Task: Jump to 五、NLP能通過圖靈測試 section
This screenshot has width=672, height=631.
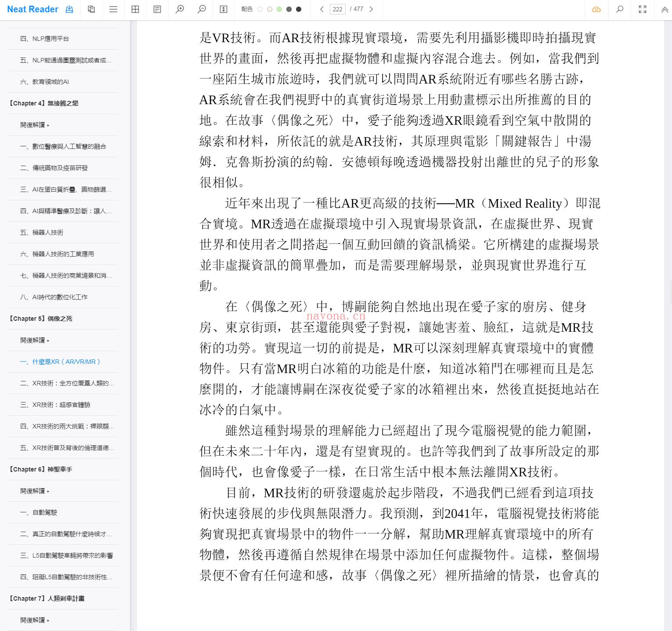Action: pyautogui.click(x=66, y=60)
